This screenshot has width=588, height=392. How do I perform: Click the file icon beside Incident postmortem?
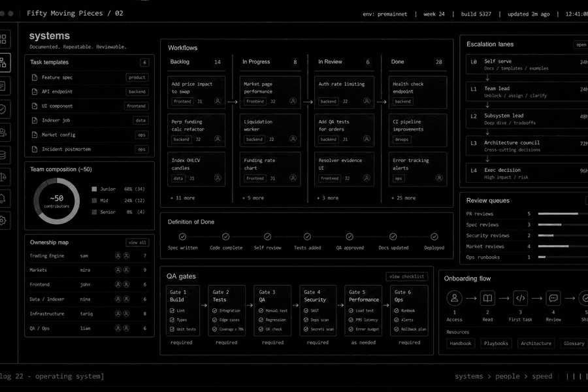point(35,150)
